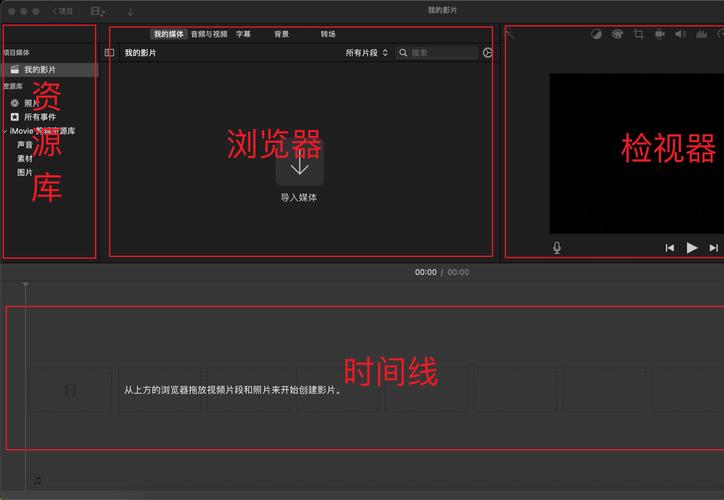Switch to the 背景 tab

click(x=282, y=34)
